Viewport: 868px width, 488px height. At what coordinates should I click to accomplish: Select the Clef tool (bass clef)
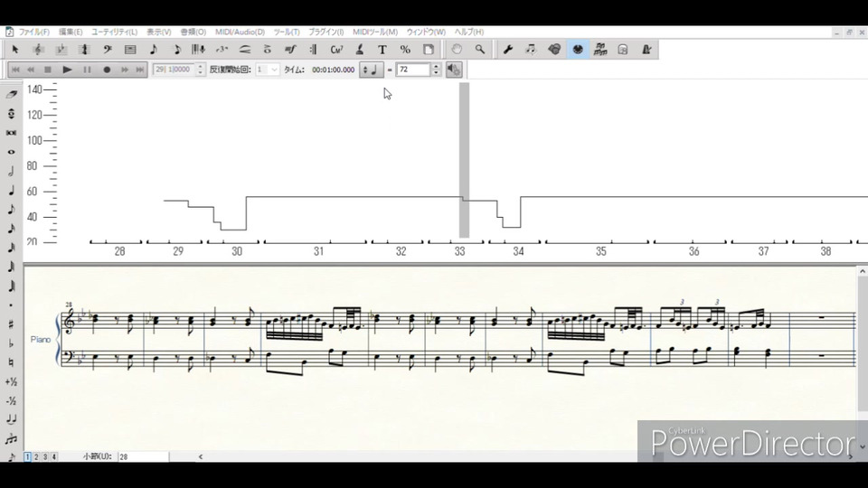pyautogui.click(x=108, y=50)
